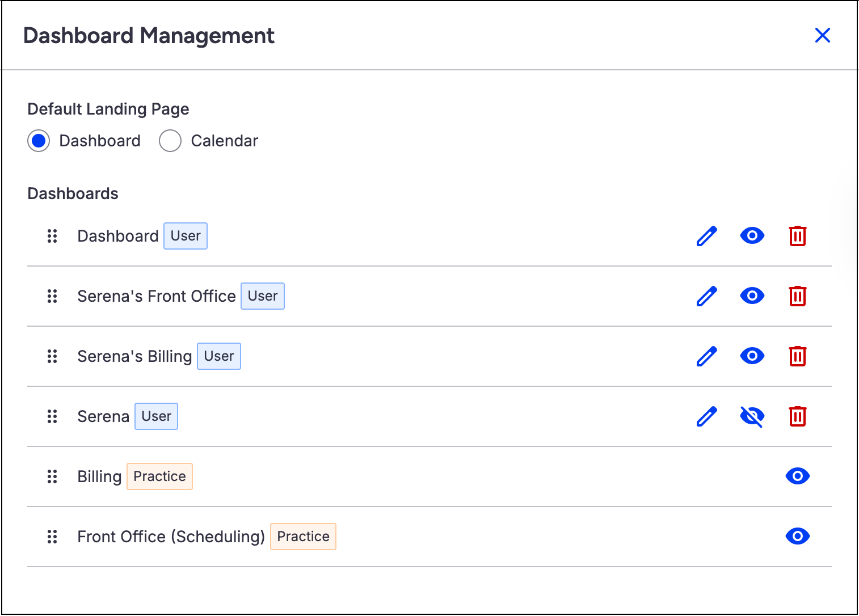Screen dimensions: 859x616
Task: Toggle visibility of Serena's Billing
Action: [x=752, y=356]
